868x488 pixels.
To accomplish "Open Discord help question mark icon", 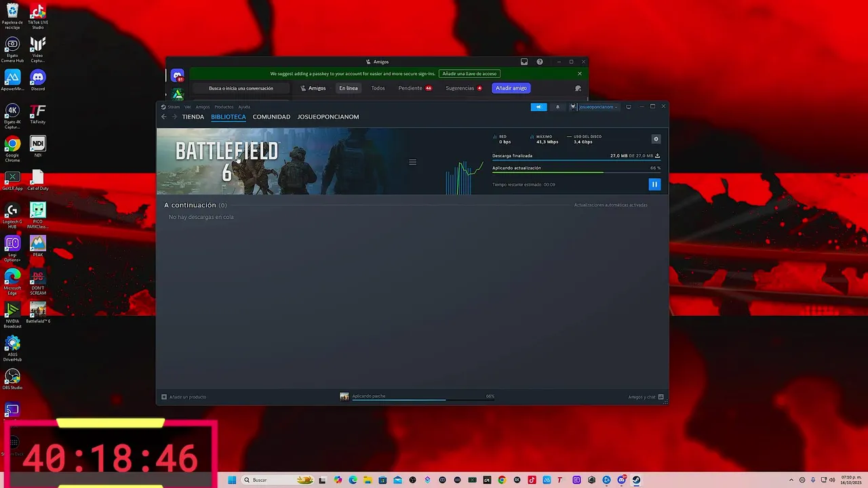I will coord(540,62).
